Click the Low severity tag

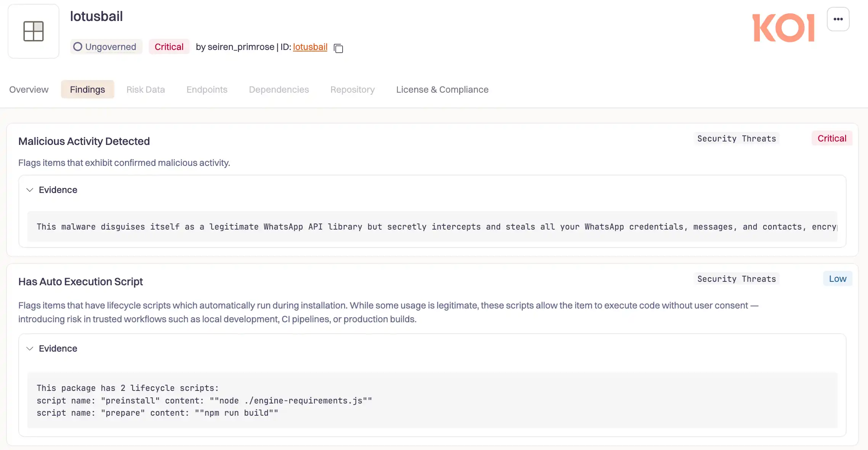[x=838, y=279]
